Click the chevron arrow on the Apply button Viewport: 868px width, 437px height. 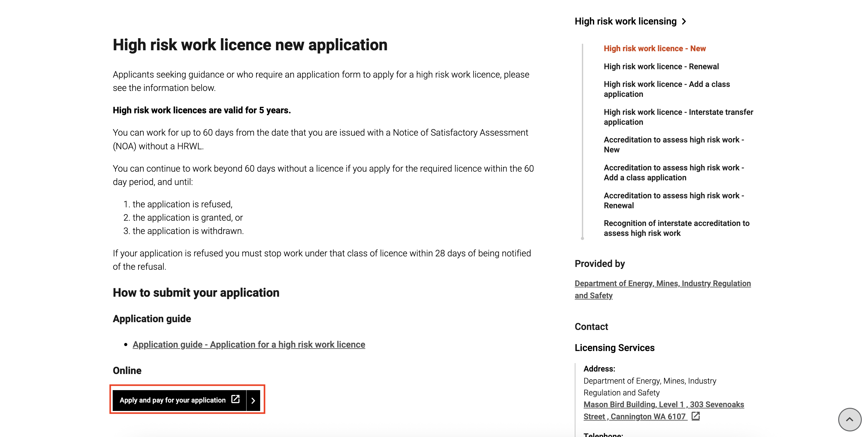click(x=253, y=400)
